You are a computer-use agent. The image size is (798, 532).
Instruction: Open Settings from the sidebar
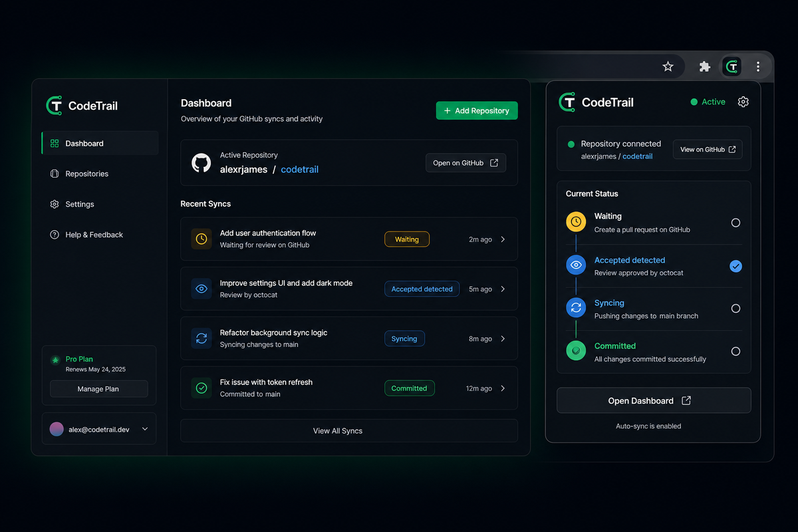(100, 204)
